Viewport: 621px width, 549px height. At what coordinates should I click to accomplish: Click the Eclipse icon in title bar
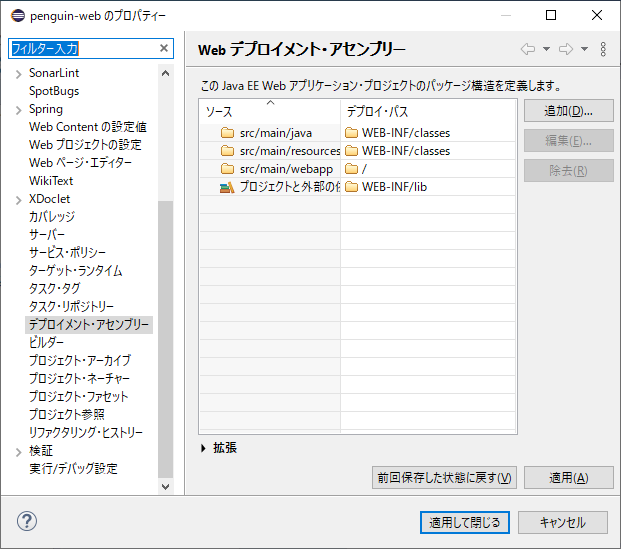click(17, 15)
